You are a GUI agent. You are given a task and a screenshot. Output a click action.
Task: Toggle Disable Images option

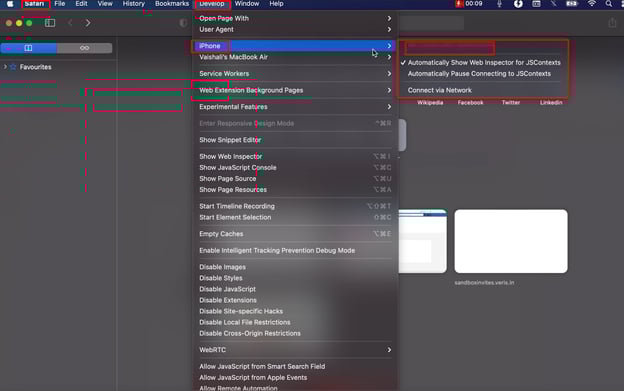[x=295, y=267]
